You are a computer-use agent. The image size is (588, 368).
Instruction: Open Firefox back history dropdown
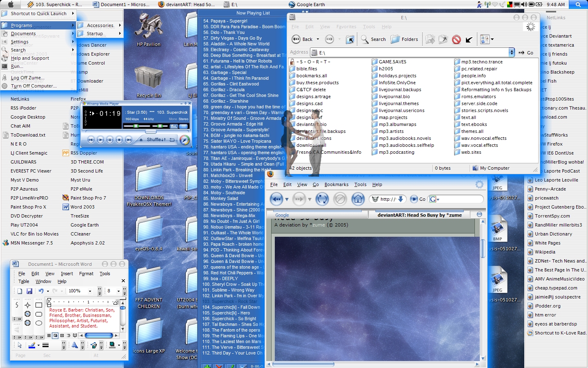click(x=287, y=200)
